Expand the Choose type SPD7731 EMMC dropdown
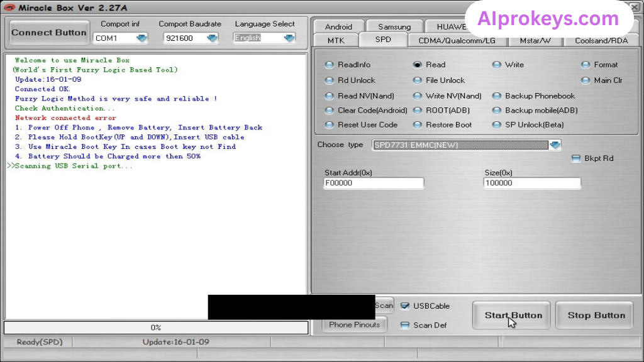The image size is (644, 362). [x=555, y=145]
